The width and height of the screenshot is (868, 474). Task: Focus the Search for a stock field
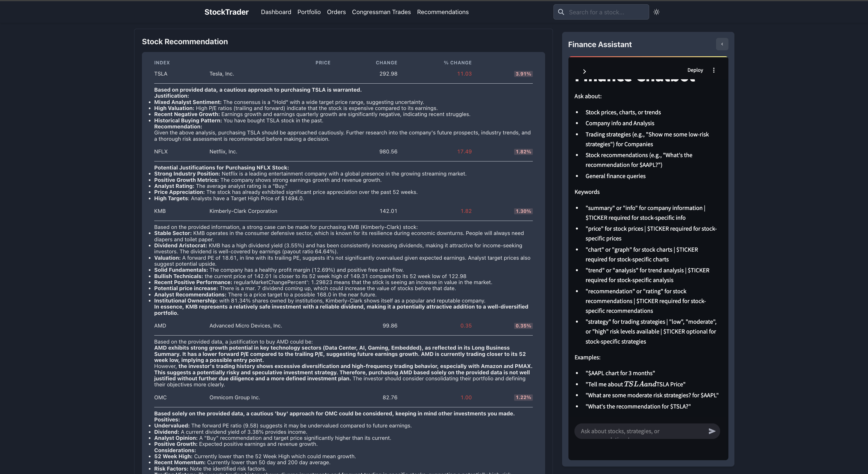click(607, 12)
